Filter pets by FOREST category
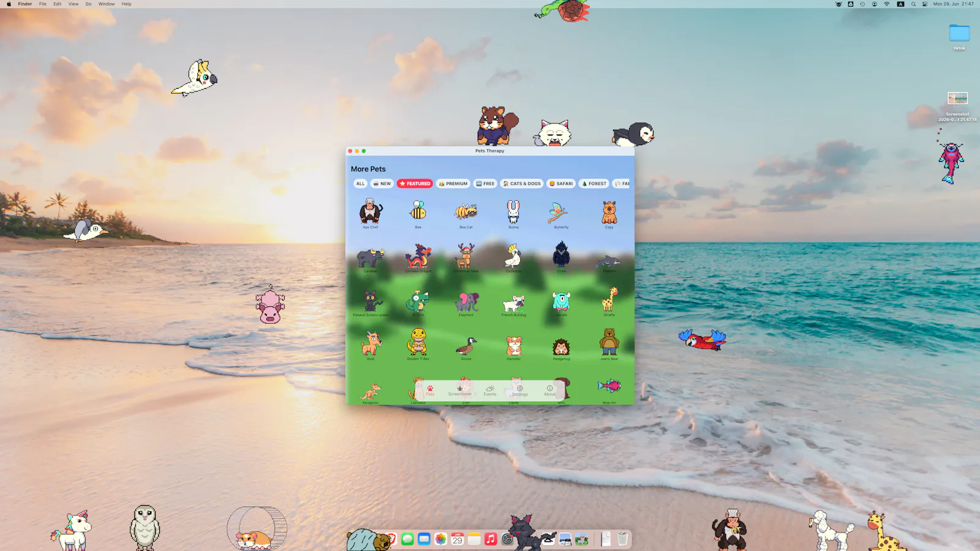 (594, 184)
